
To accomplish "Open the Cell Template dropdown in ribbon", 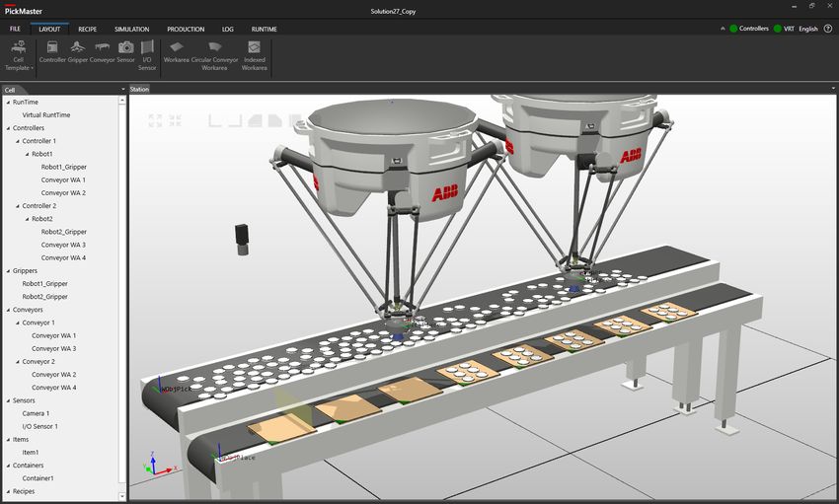I will click(19, 55).
